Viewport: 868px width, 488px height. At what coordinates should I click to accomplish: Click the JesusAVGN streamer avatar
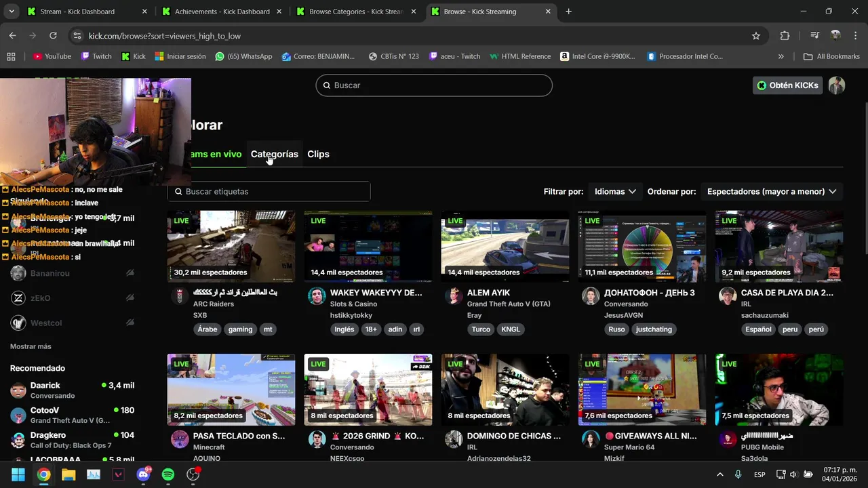pos(591,296)
